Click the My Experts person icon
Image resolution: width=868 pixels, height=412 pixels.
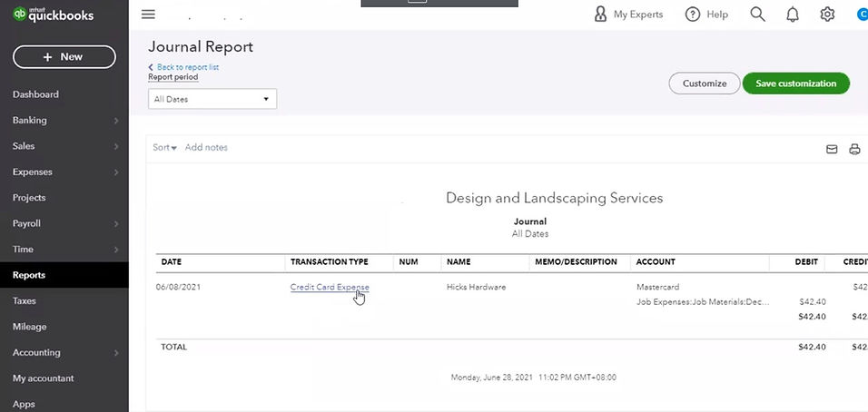click(x=600, y=15)
